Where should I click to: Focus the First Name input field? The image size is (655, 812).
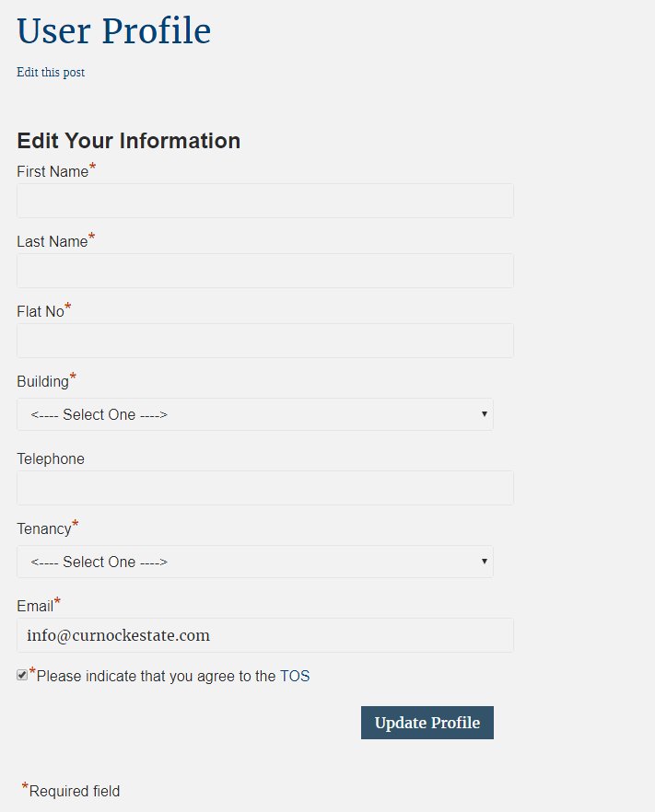click(x=264, y=201)
